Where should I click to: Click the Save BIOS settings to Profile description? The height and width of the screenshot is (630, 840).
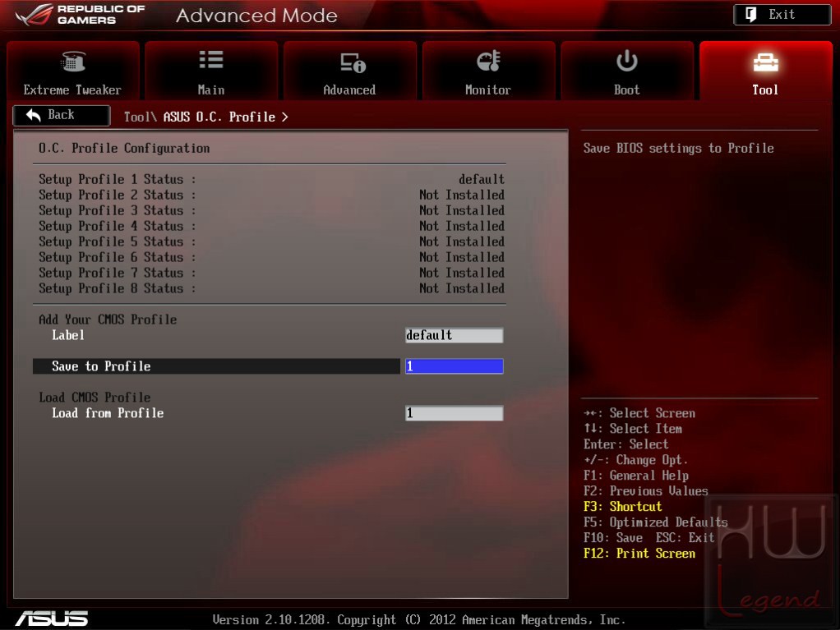679,149
